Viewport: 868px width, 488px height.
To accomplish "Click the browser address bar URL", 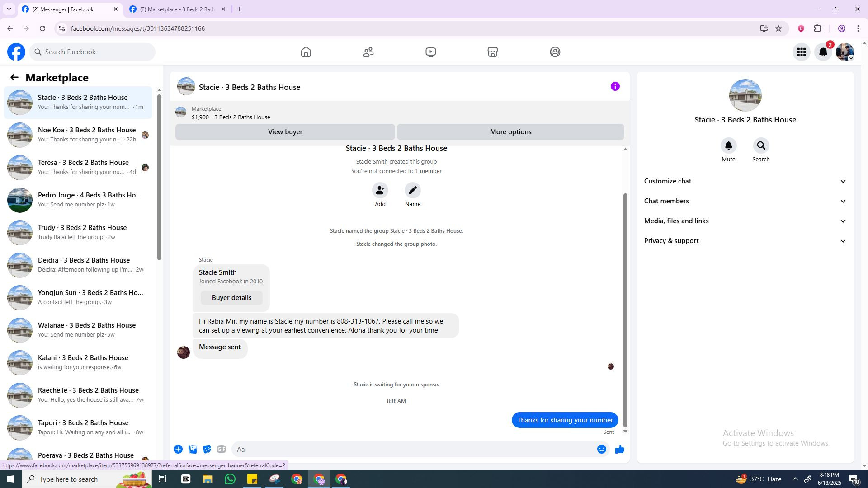I will (138, 28).
